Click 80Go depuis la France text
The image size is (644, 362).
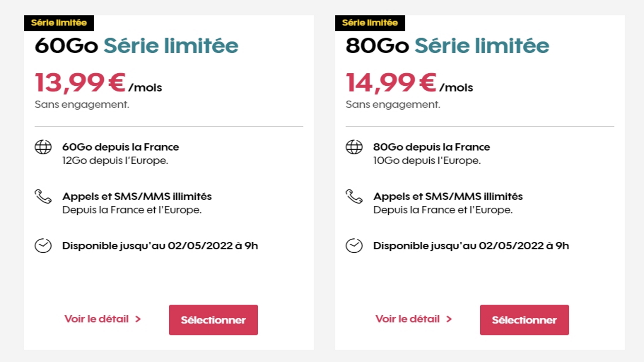click(x=432, y=147)
